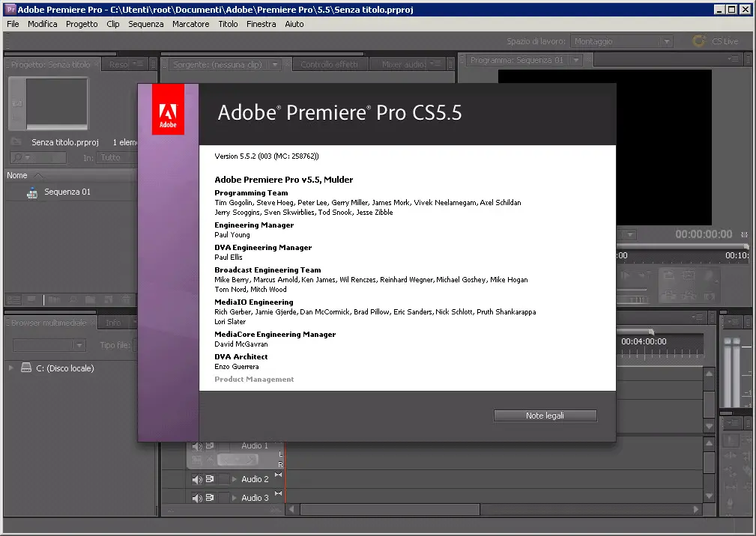This screenshot has height=536, width=756.
Task: Click the Note legali button
Action: (545, 415)
